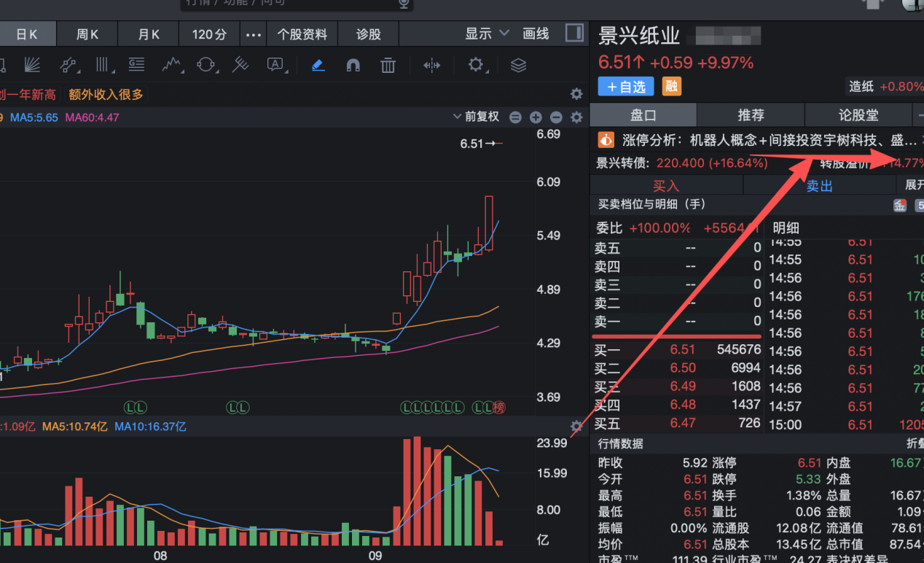Click the minus circle left of plus
Screen dimensions: 924x563
(x=515, y=117)
